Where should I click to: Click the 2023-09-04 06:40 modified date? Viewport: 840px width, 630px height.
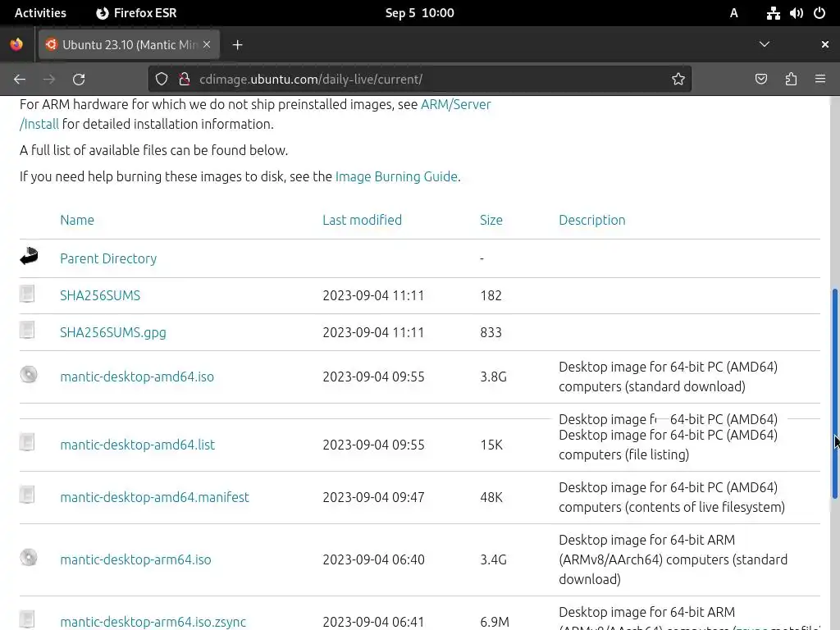373,559
